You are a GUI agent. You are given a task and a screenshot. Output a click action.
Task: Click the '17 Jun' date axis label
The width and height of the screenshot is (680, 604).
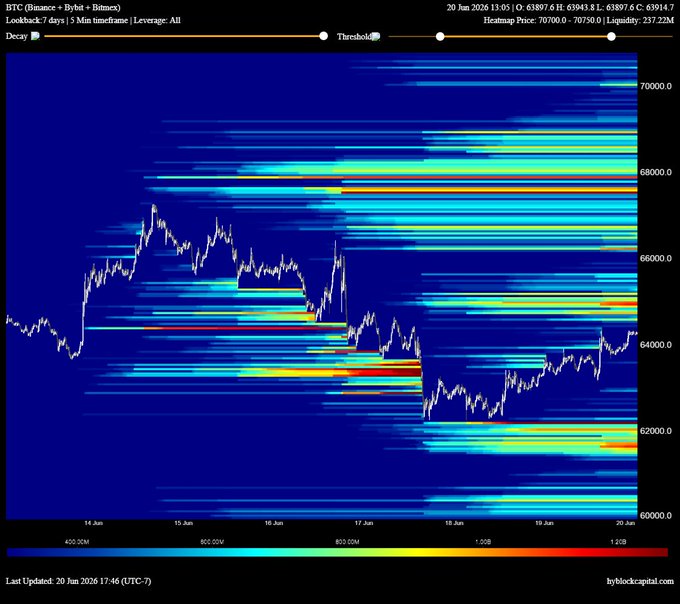[x=364, y=523]
